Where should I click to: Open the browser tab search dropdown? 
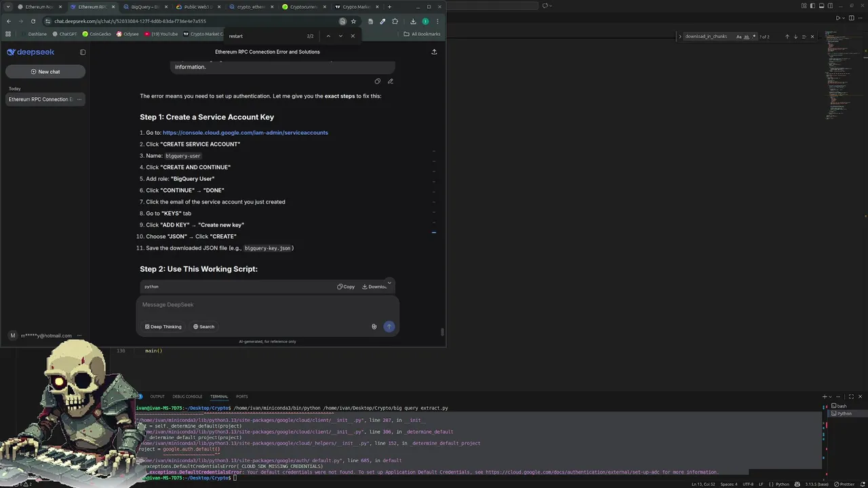pos(7,7)
